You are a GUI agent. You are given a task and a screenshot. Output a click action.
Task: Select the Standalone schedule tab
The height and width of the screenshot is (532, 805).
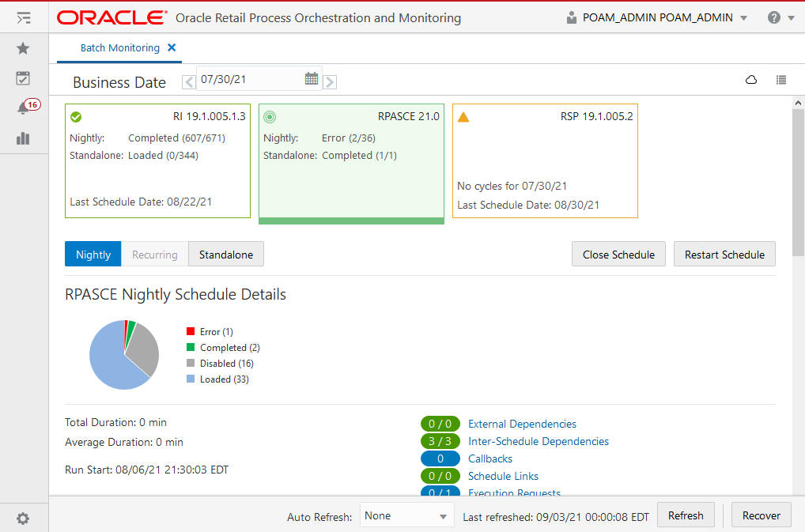(226, 255)
